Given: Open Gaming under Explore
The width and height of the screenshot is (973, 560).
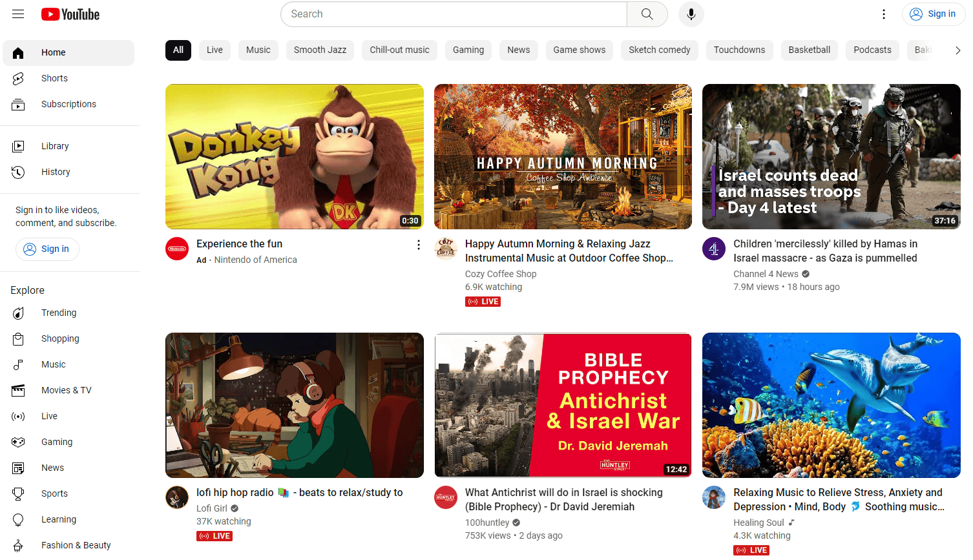Looking at the screenshot, I should coord(68,442).
